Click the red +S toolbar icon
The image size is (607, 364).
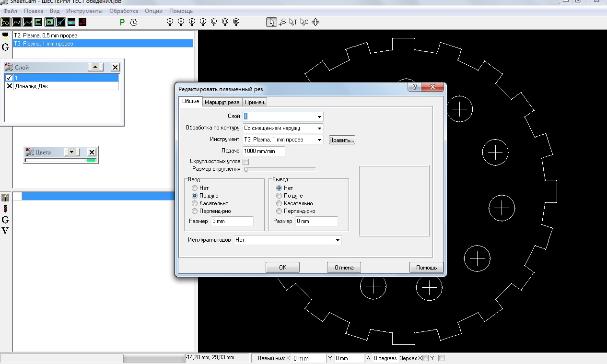pos(82,22)
